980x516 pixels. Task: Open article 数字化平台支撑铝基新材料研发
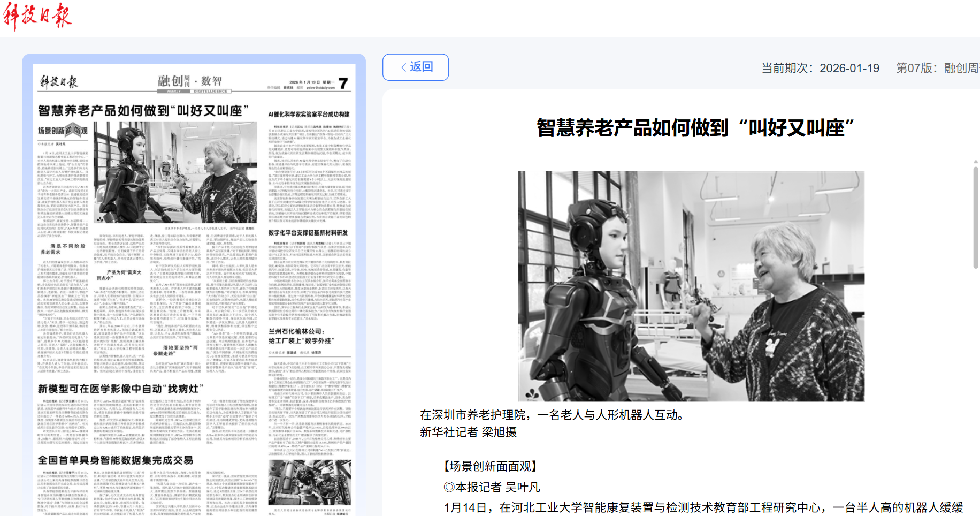[308, 233]
